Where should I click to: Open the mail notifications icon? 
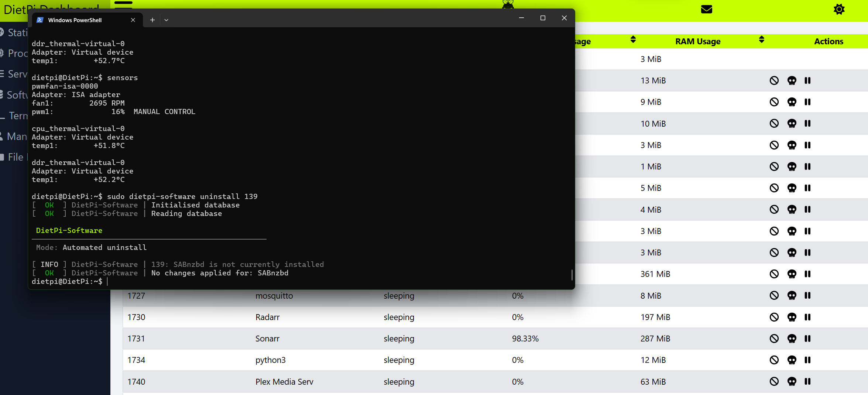coord(706,9)
